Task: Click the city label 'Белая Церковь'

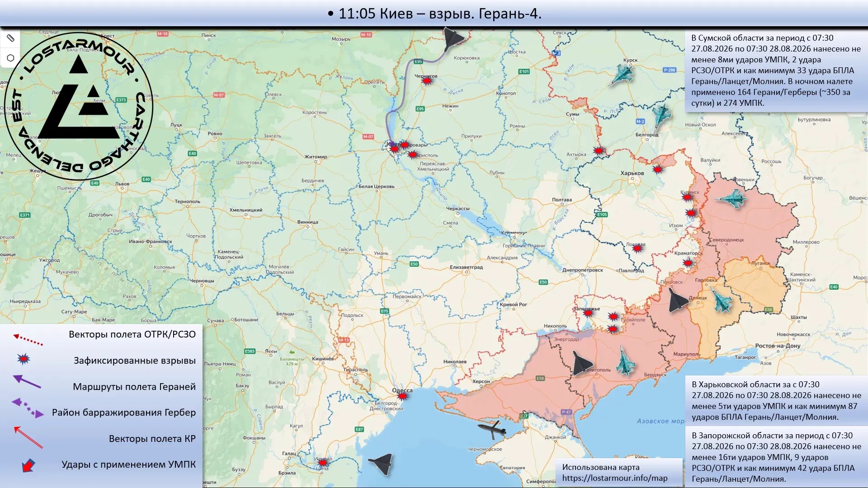Action: click(376, 187)
